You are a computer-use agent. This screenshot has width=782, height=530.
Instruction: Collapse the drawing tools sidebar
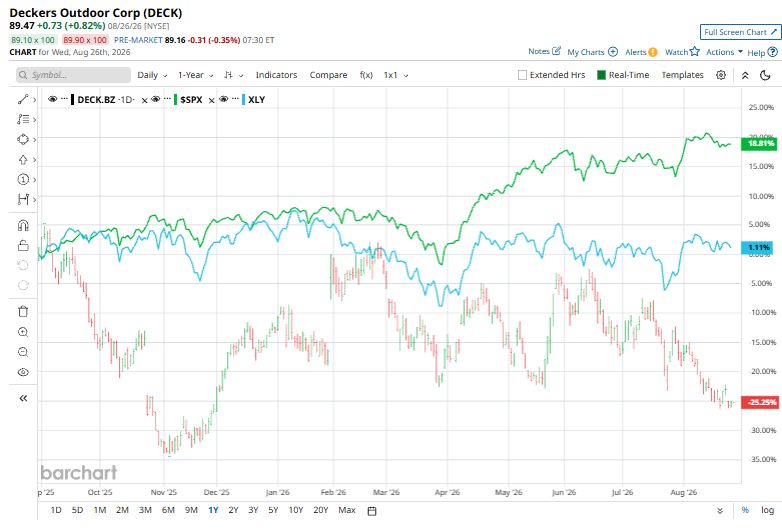pyautogui.click(x=23, y=398)
